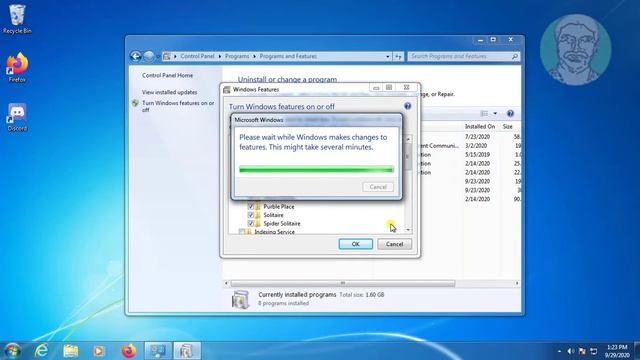Open help in Programs and Features toolbar

pos(510,113)
